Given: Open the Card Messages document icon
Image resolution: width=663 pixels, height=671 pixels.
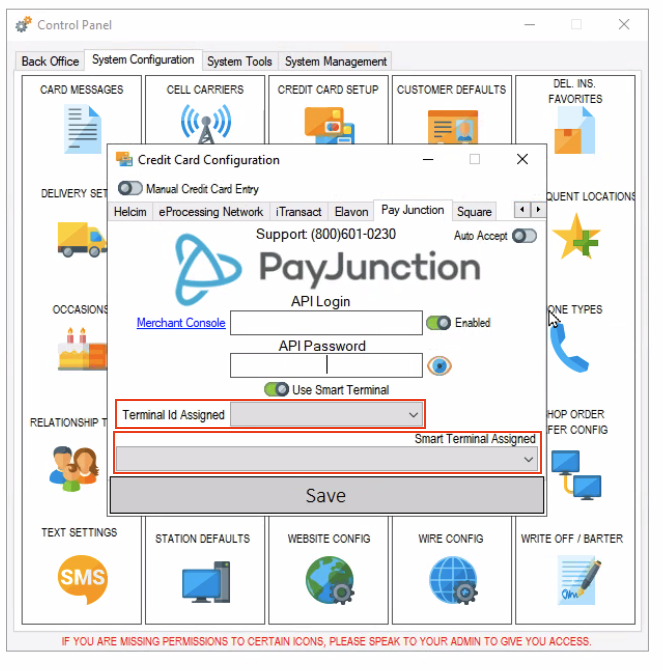Looking at the screenshot, I should (82, 130).
